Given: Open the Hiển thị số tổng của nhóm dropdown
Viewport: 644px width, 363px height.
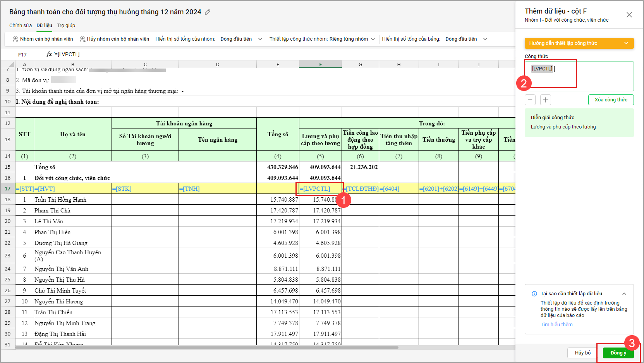Looking at the screenshot, I should pos(241,39).
